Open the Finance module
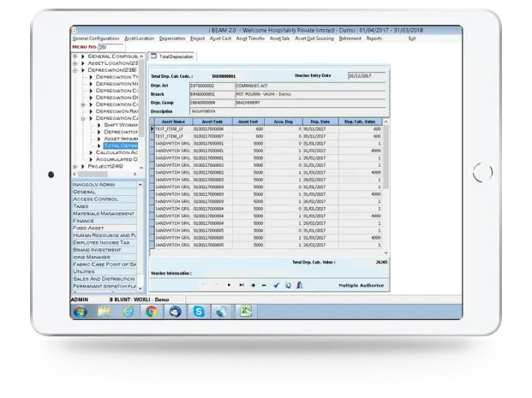 pos(105,221)
